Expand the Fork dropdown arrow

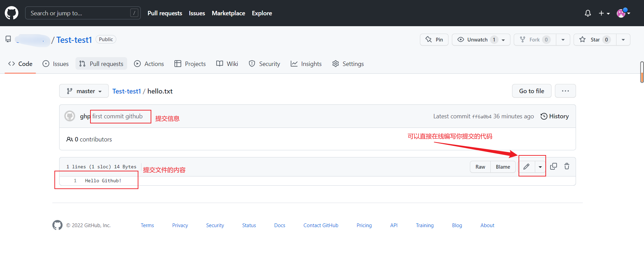563,39
